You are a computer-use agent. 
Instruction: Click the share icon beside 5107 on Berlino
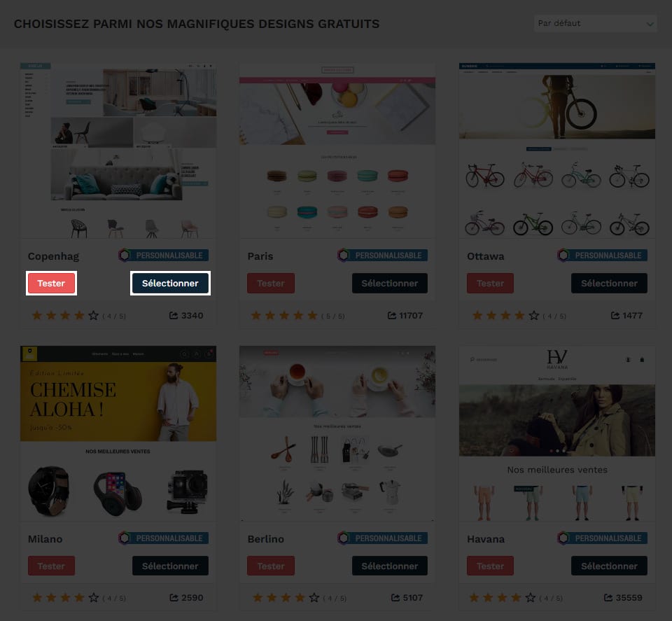(x=395, y=597)
